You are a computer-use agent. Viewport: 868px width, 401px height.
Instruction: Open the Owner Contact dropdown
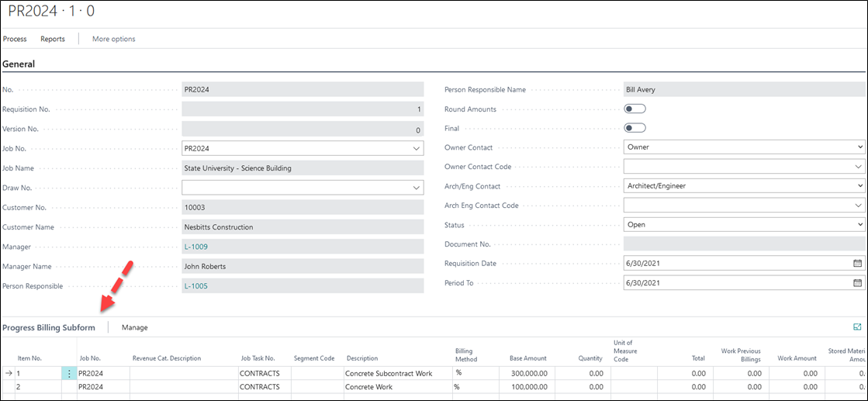(x=859, y=147)
